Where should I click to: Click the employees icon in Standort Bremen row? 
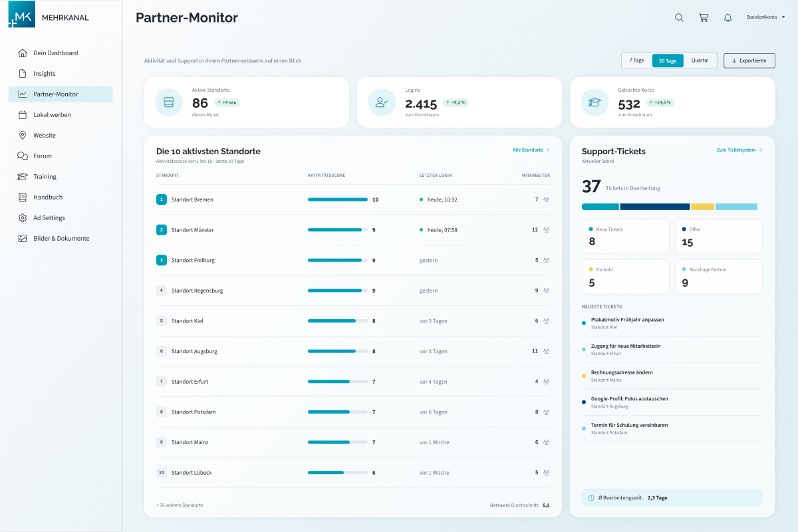coord(547,199)
